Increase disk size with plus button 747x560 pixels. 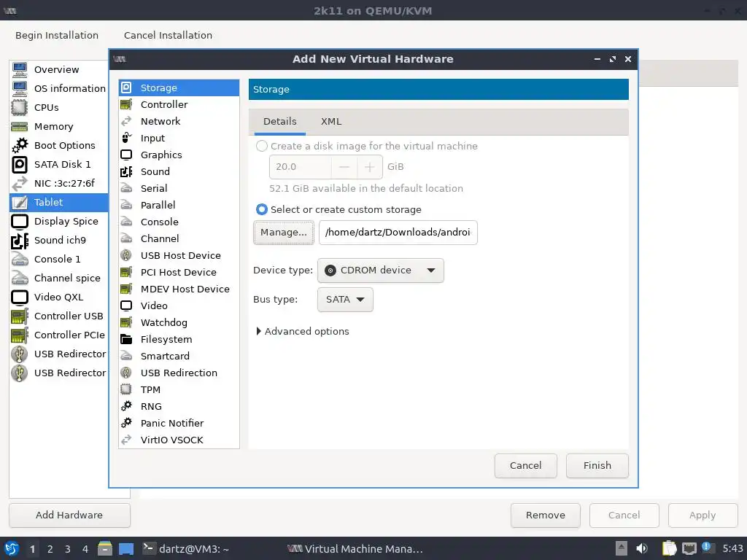coord(369,167)
